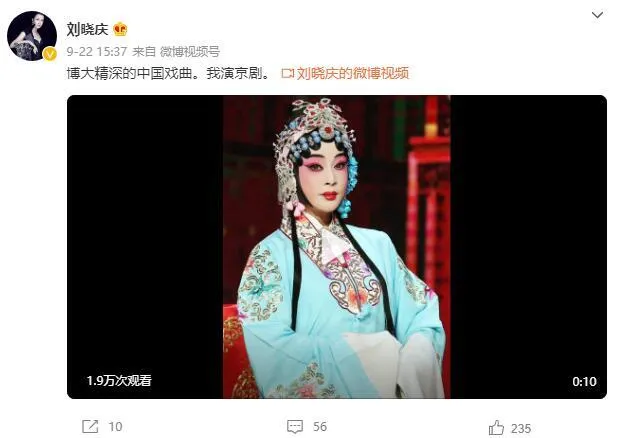
Task: Click the 0:10 video duration label
Action: point(584,381)
